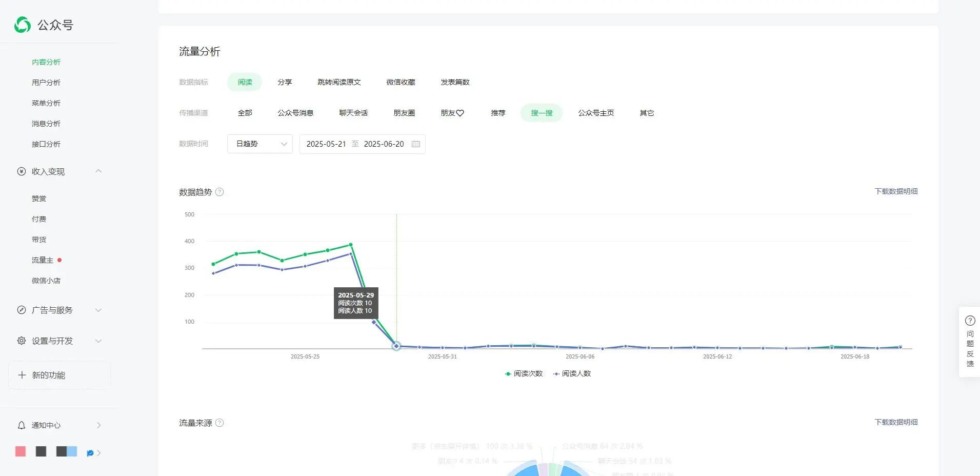980x476 pixels.
Task: Click the help icon beside 流量来源
Action: (219, 423)
